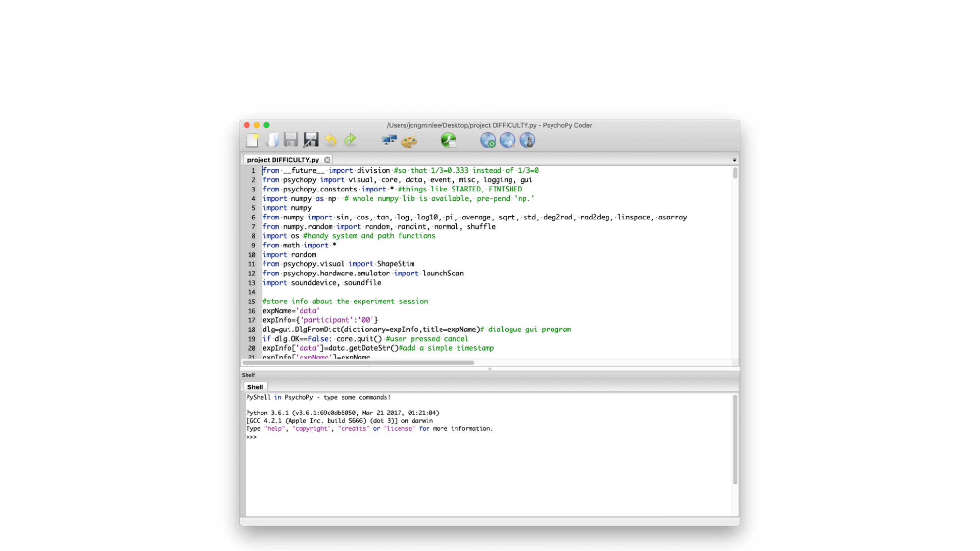This screenshot has height=551, width=980.
Task: Search projects with the globe magnifier icon
Action: point(507,140)
